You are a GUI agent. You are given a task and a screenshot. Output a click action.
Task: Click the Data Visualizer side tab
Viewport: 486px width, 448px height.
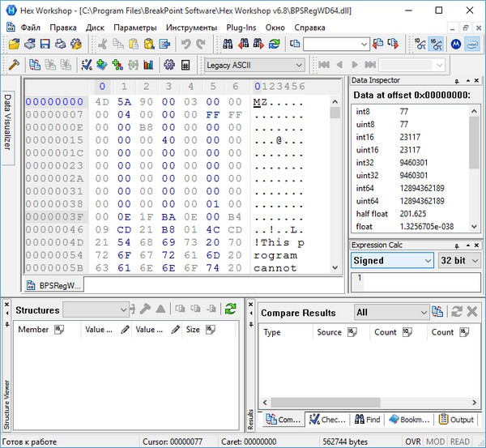[x=7, y=122]
